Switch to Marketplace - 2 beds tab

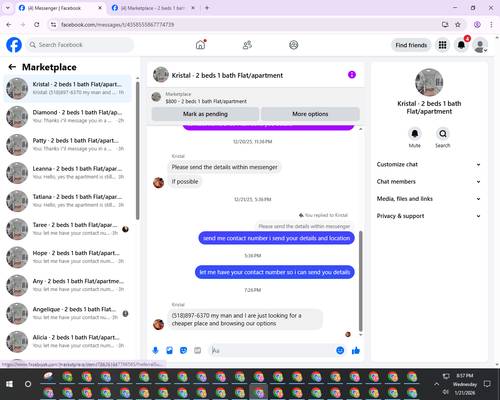(153, 8)
